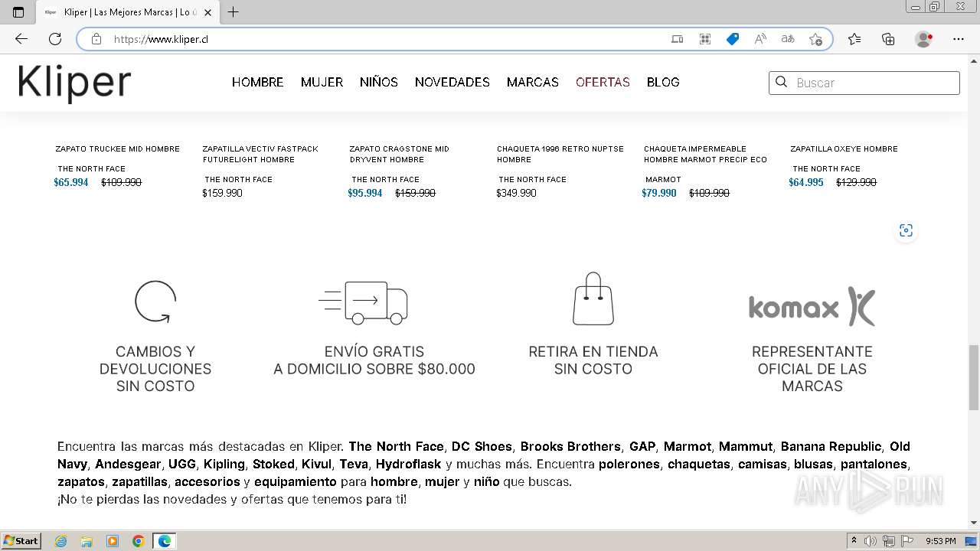Open Zapatilla Vectiv Fastpack Futurelight Hombre product
The height and width of the screenshot is (551, 980).
coord(260,154)
